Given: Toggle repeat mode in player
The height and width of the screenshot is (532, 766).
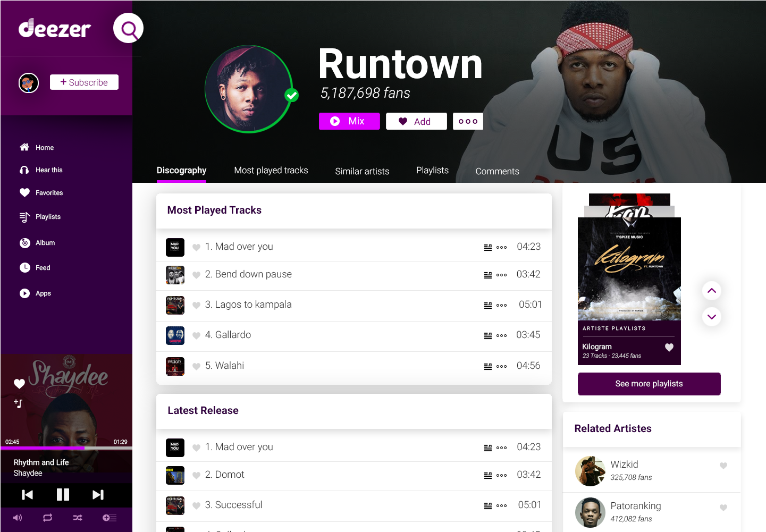Looking at the screenshot, I should (47, 518).
